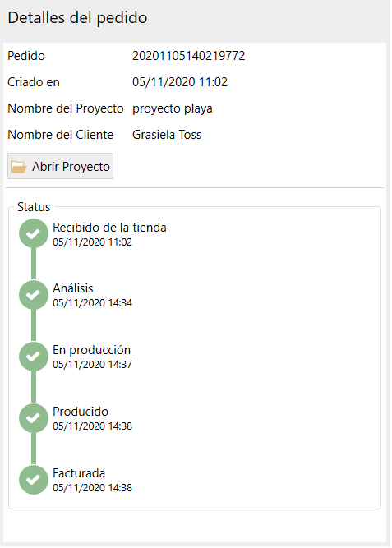
Task: Select the Recibido de la tienda checkmark icon
Action: coord(34,234)
